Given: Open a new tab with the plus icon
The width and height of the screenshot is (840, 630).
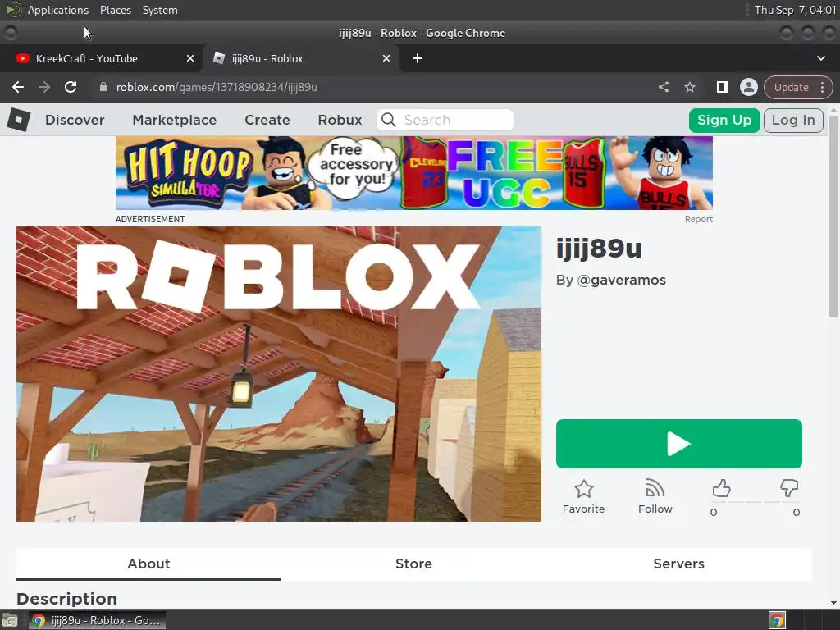Looking at the screenshot, I should (418, 58).
